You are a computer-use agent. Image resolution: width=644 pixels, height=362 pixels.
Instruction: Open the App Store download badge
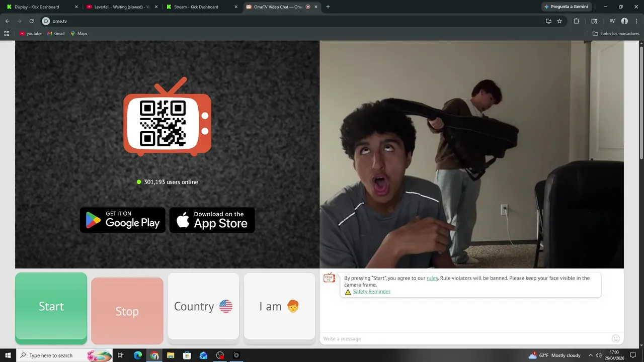tap(212, 220)
